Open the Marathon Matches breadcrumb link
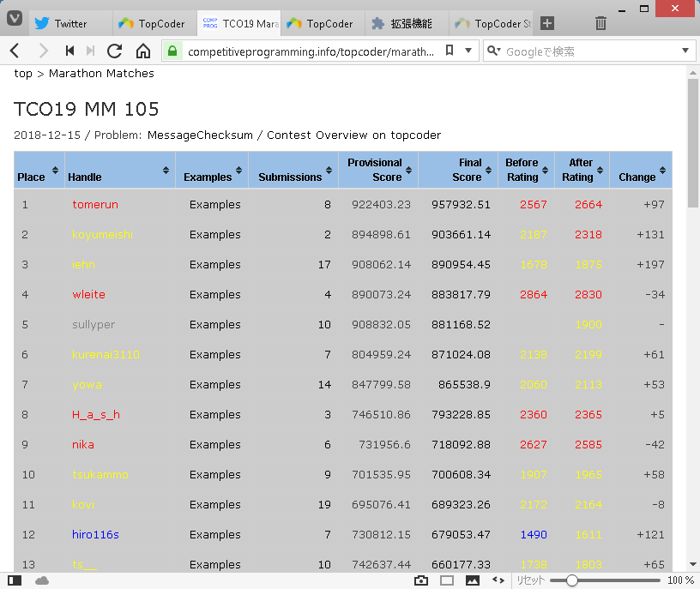This screenshot has height=589, width=700. 101,73
